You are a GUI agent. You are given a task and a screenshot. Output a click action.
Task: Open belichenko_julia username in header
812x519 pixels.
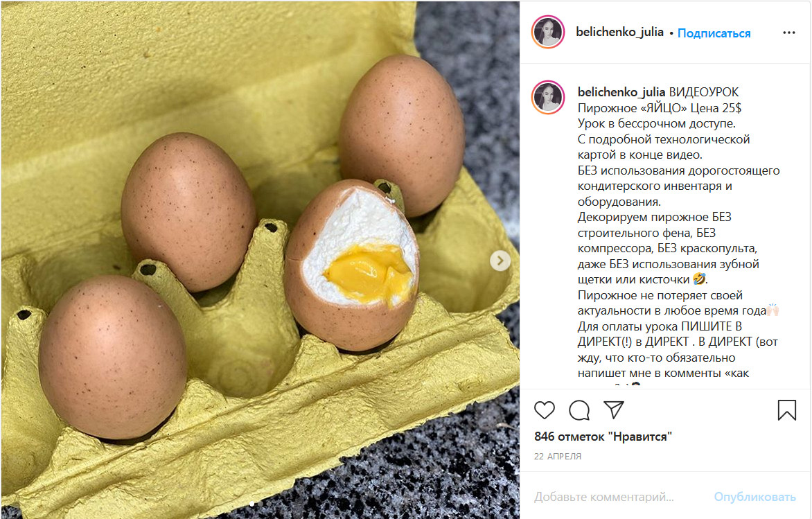(619, 32)
